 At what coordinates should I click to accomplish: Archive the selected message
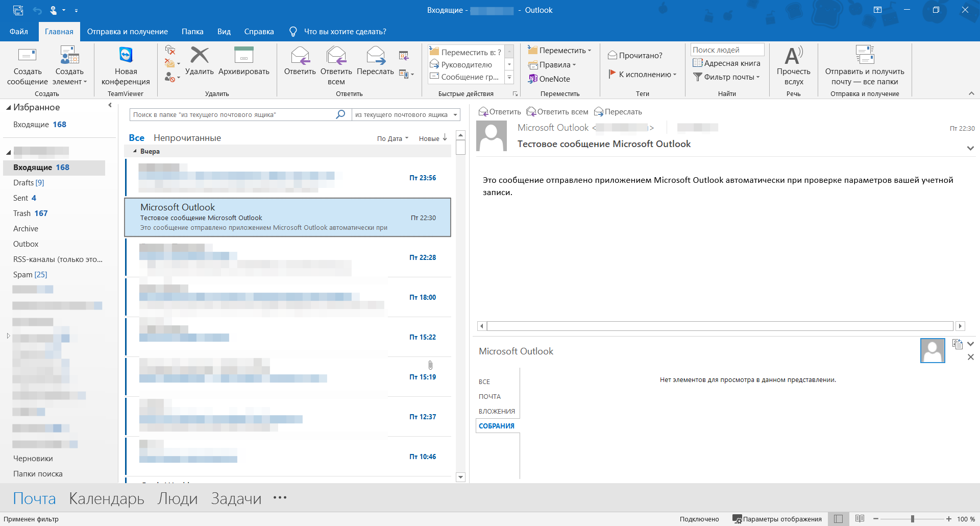(243, 61)
